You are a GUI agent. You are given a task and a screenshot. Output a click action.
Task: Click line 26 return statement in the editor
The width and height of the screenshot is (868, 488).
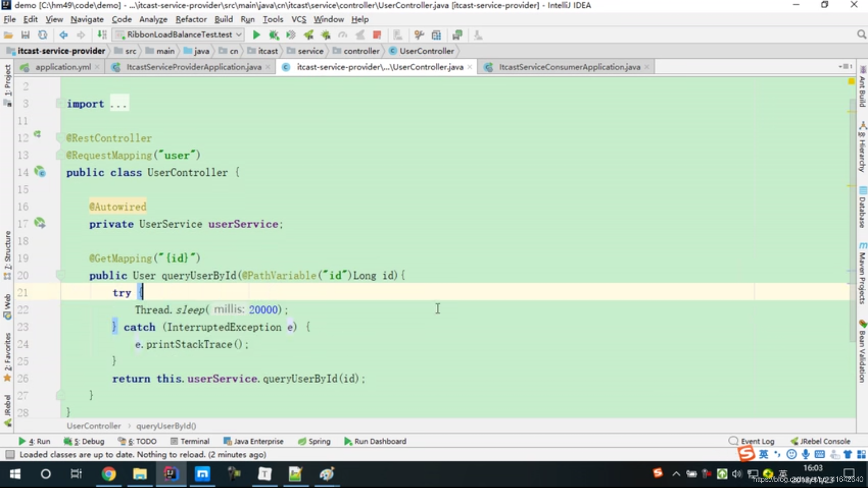[239, 379]
